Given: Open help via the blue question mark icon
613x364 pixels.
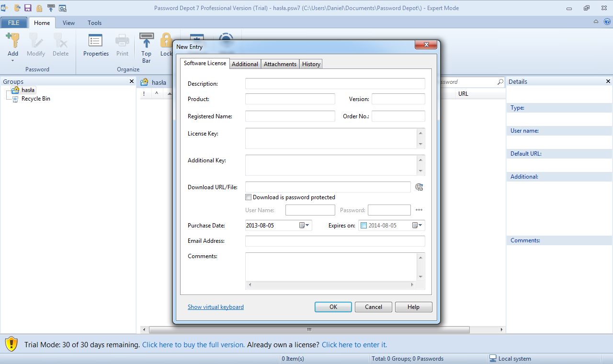Looking at the screenshot, I should (607, 22).
